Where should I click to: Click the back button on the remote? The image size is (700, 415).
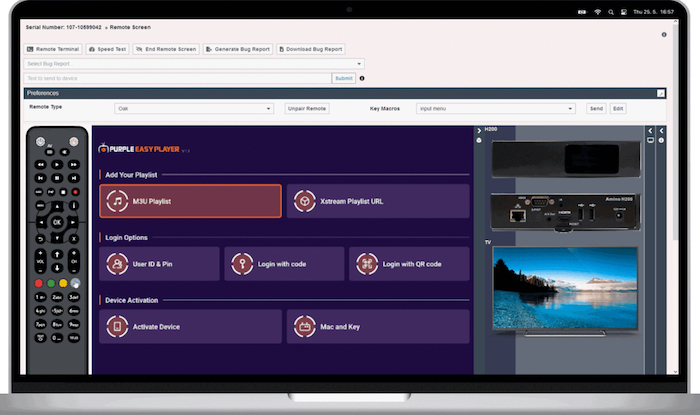tap(41, 239)
